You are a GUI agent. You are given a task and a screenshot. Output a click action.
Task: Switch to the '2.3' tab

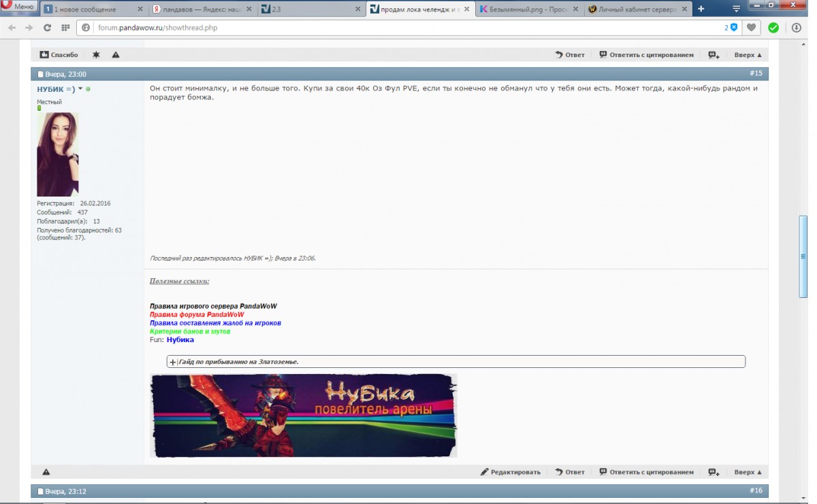point(311,10)
